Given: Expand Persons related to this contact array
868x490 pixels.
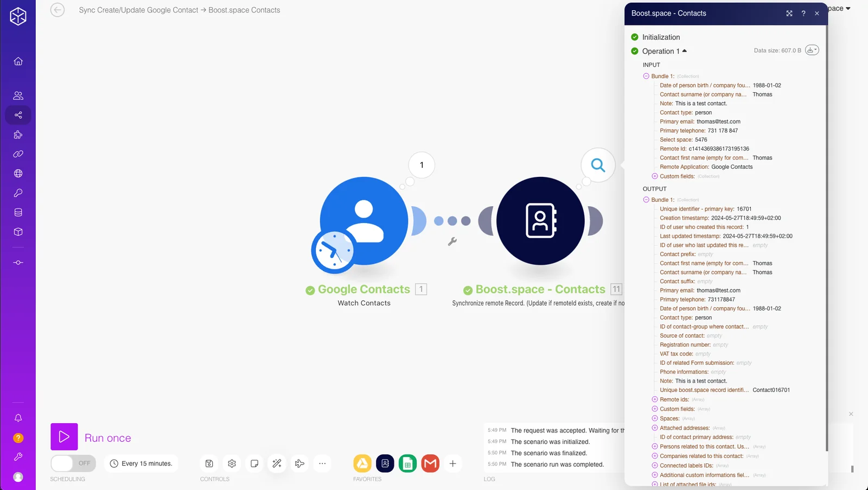Looking at the screenshot, I should [x=655, y=447].
